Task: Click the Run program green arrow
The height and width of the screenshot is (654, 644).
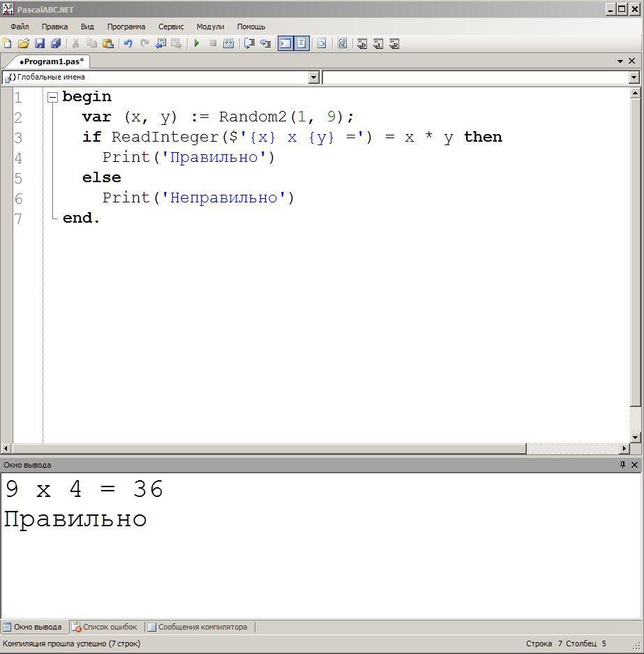Action: [197, 43]
